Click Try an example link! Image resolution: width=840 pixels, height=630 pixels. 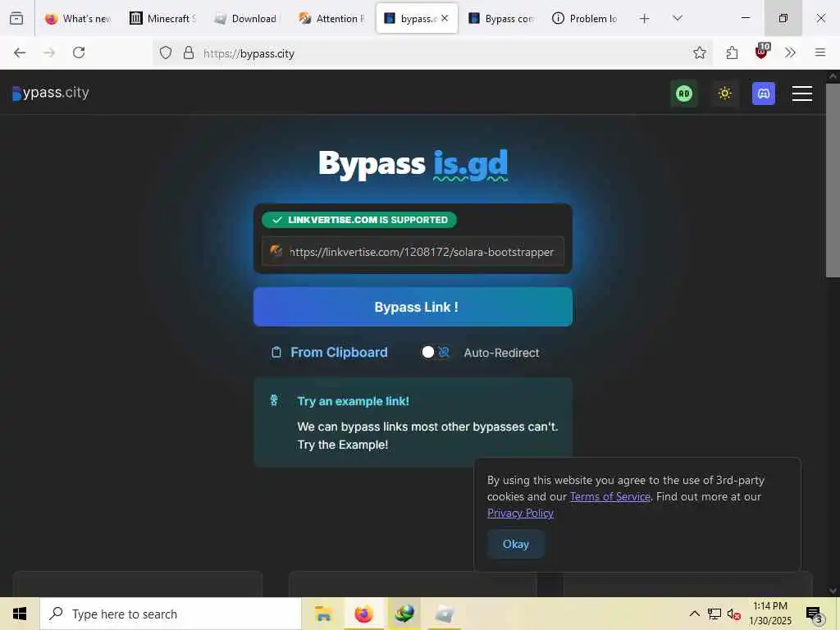[353, 401]
